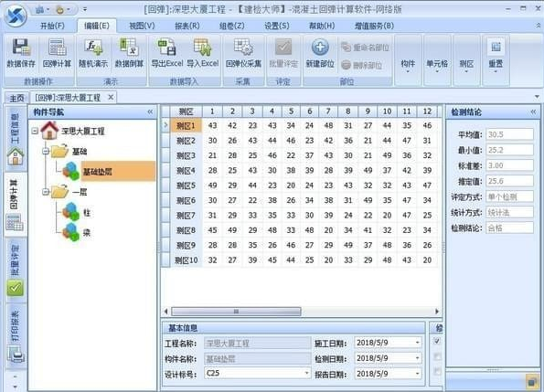The image size is (544, 392).
Task: Enable the second checkbox beside basic info
Action: point(437,356)
